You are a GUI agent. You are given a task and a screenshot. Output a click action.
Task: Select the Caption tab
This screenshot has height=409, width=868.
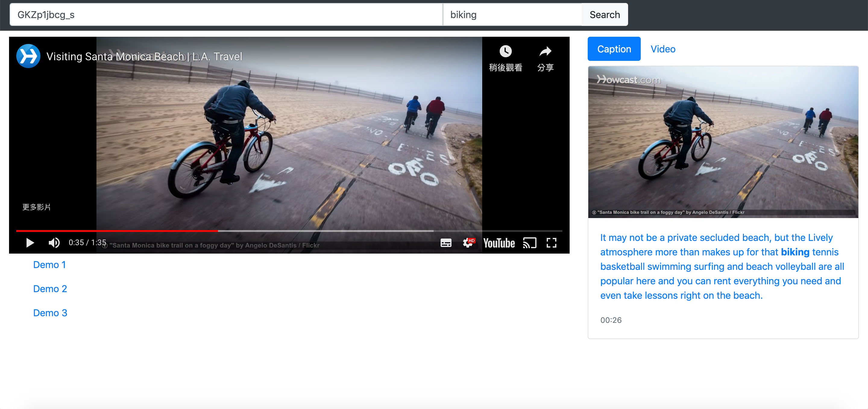(614, 49)
